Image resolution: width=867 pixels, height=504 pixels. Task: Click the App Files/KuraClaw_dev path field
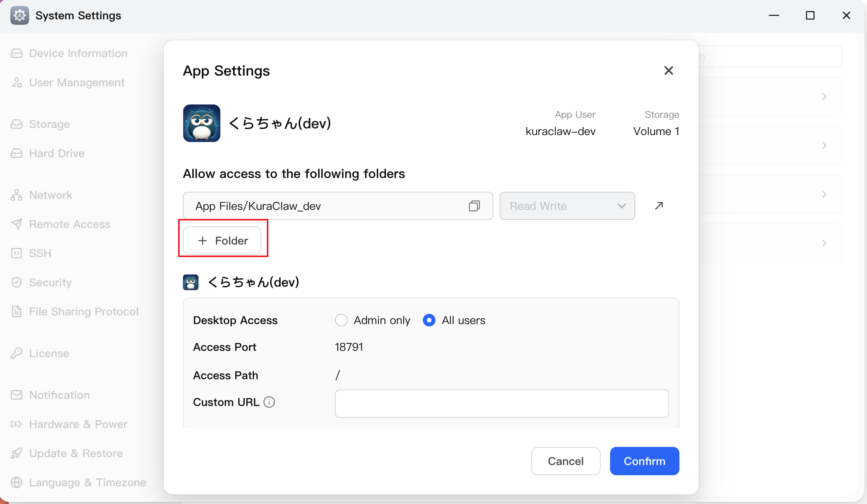[338, 206]
